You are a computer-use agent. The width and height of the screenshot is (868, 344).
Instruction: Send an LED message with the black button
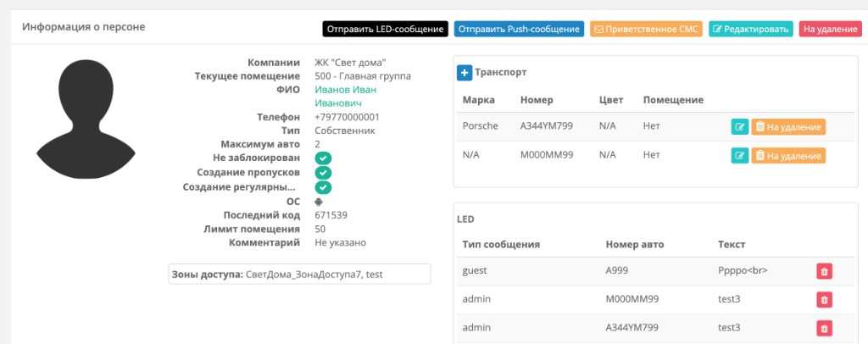pyautogui.click(x=386, y=30)
